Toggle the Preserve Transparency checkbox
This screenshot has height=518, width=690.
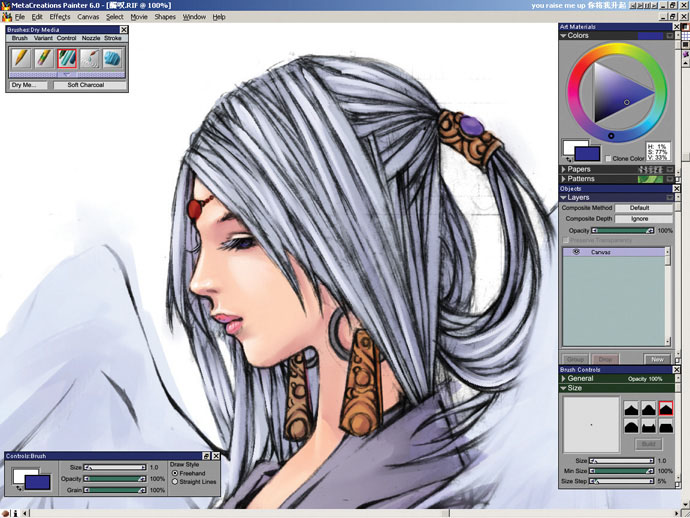(566, 240)
